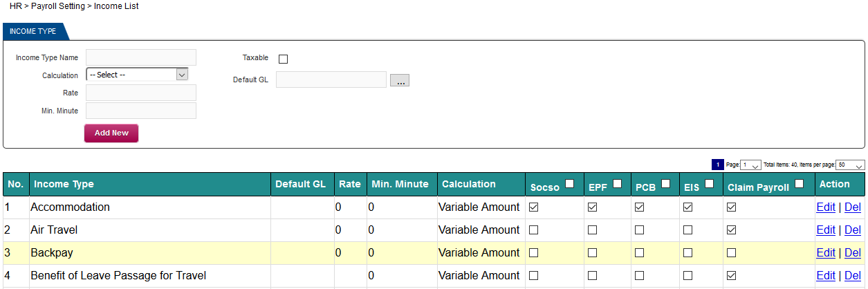
Task: Toggle Claim Payroll header checkbox
Action: [x=800, y=184]
